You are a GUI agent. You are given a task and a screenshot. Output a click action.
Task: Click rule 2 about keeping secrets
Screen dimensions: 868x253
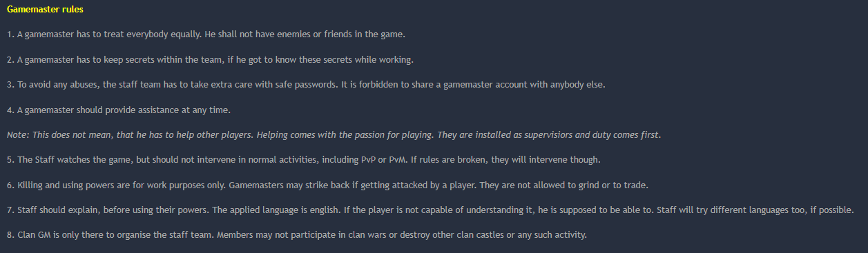click(x=210, y=59)
